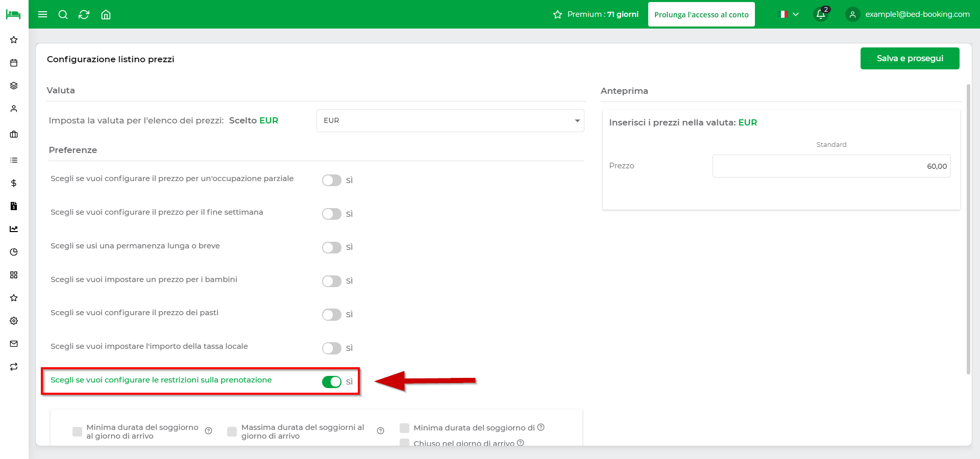Toggle permanenza lunga o breve switch
This screenshot has height=459, width=980.
(x=331, y=247)
